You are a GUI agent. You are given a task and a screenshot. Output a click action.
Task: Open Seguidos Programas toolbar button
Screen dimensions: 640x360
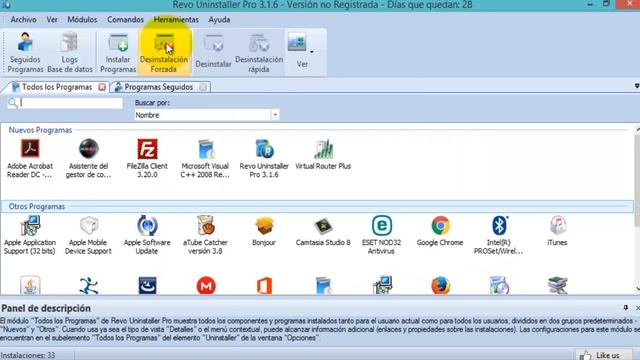25,53
